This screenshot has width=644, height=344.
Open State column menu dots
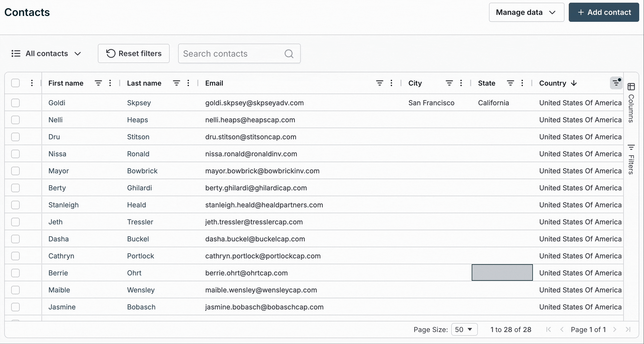[x=522, y=83]
